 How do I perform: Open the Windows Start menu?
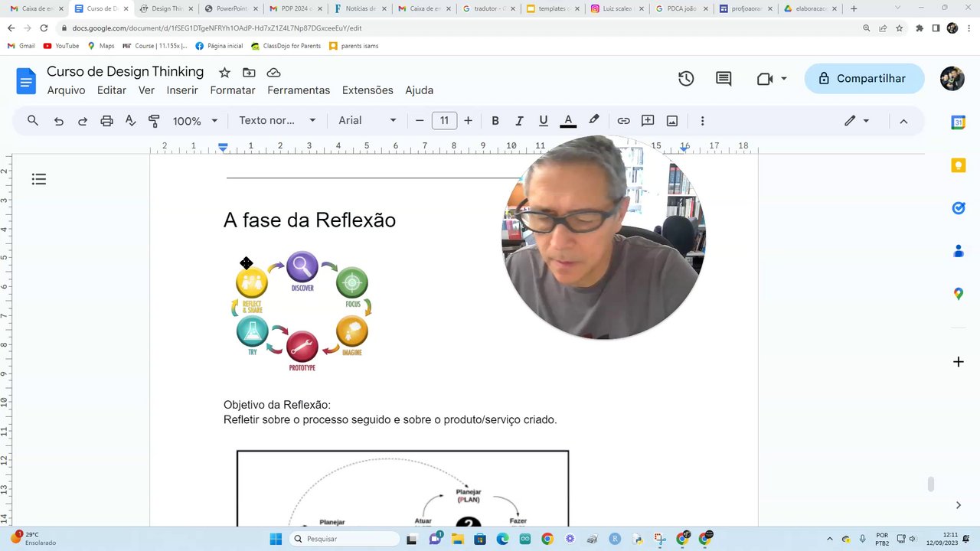[276, 539]
